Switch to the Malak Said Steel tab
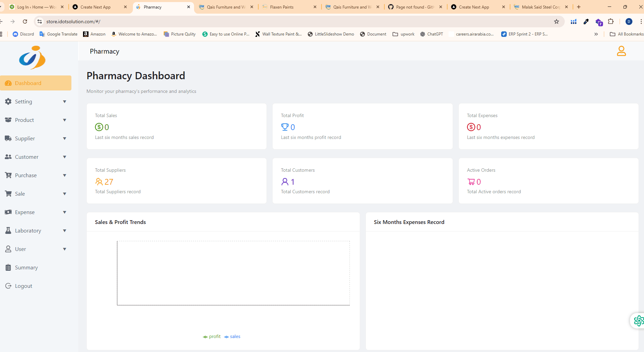Image resolution: width=644 pixels, height=352 pixels. click(541, 7)
